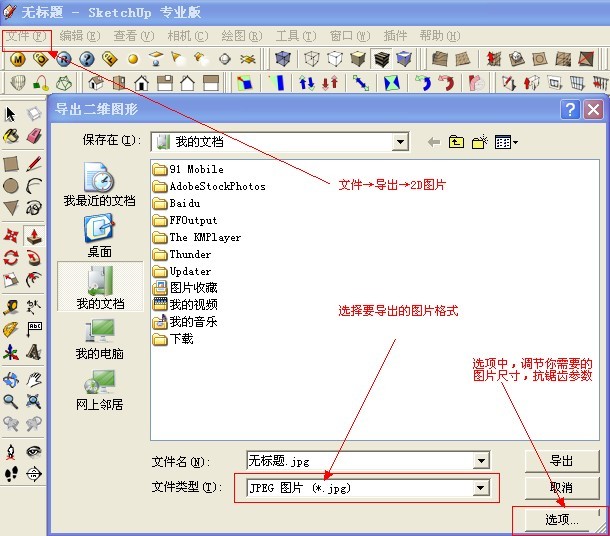This screenshot has height=536, width=610.
Task: Choose the Look Around eye tool
Action: tap(34, 451)
